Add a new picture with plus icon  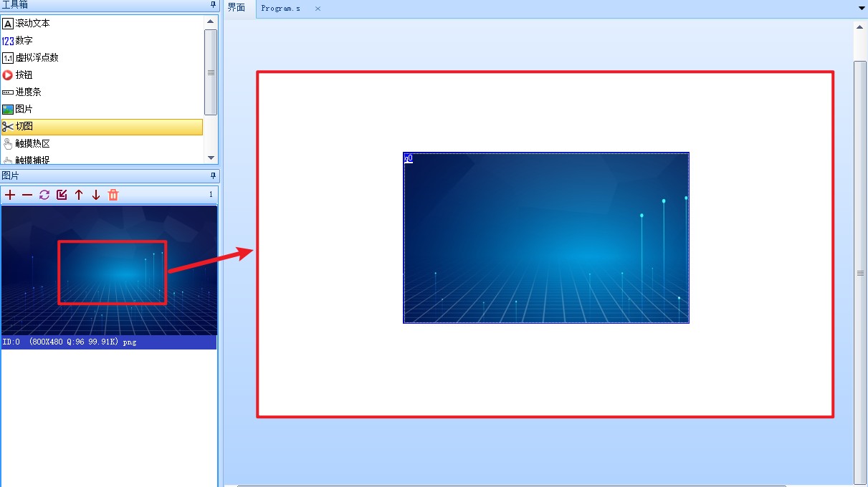tap(10, 195)
